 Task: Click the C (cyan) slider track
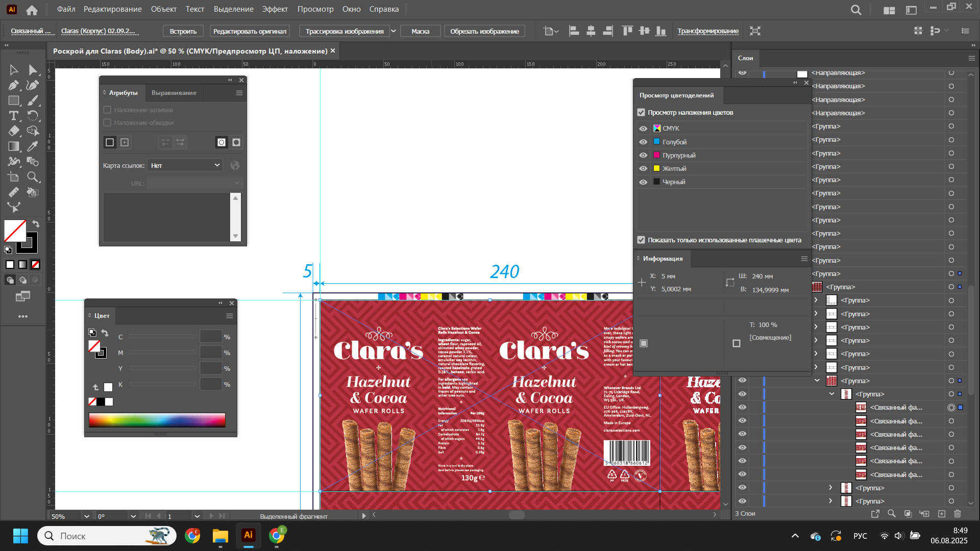click(162, 337)
